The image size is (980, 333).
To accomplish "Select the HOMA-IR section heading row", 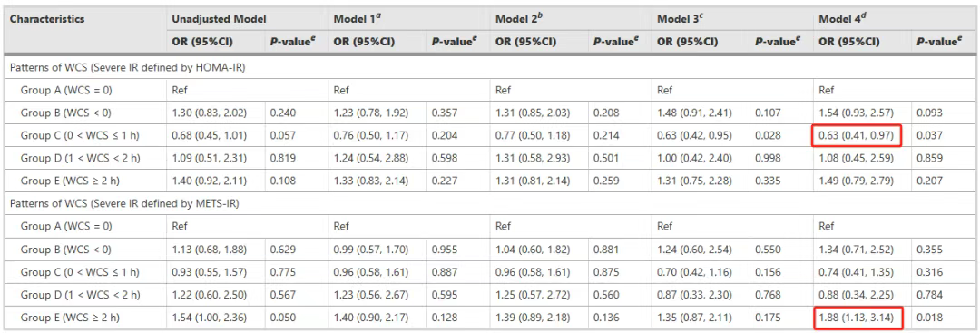I will [x=490, y=67].
